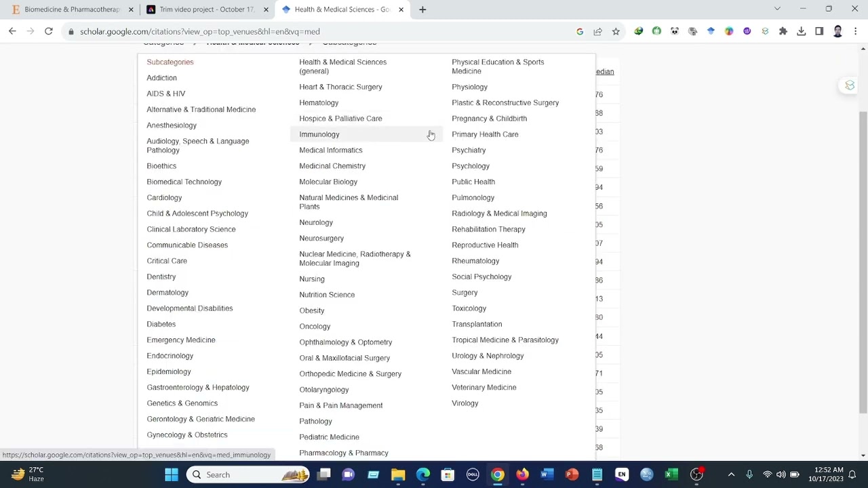Image resolution: width=868 pixels, height=488 pixels.
Task: Open the tab search dropdown arrow
Action: [x=777, y=9]
